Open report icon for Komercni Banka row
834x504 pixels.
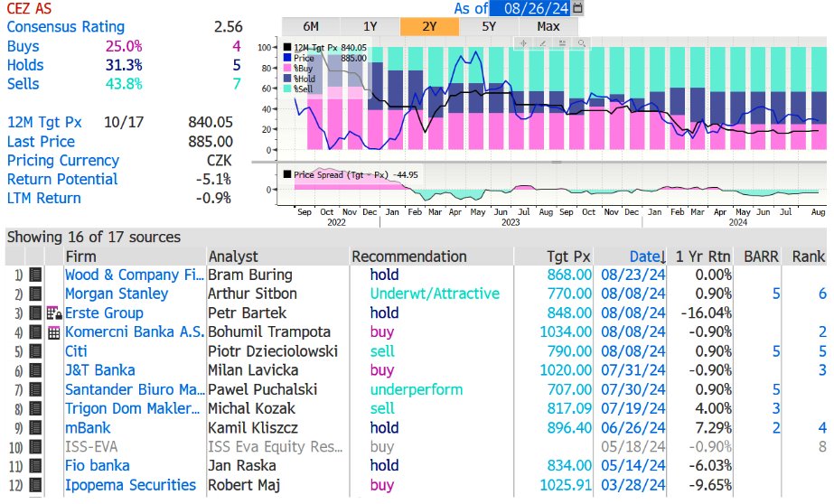point(35,332)
